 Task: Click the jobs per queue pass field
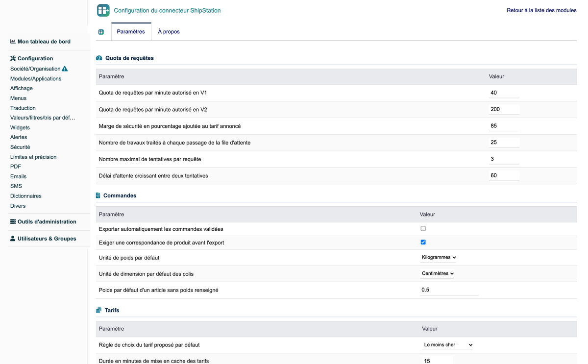(x=504, y=143)
